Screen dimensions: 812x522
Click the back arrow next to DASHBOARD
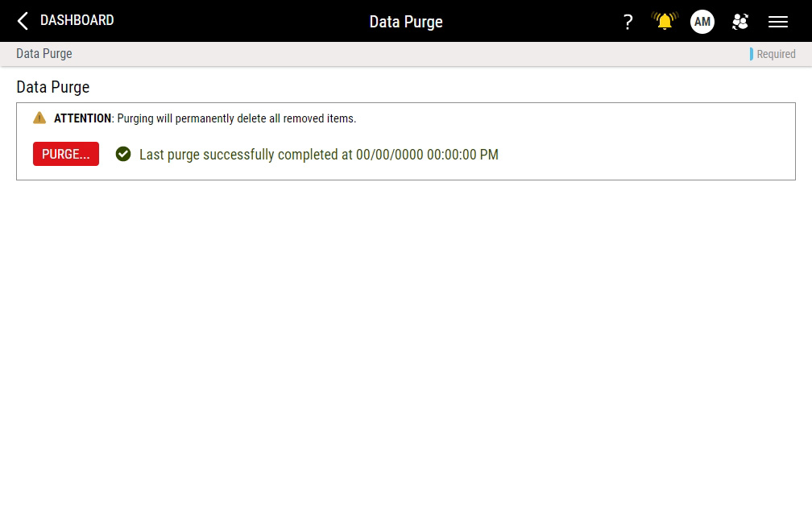(22, 20)
